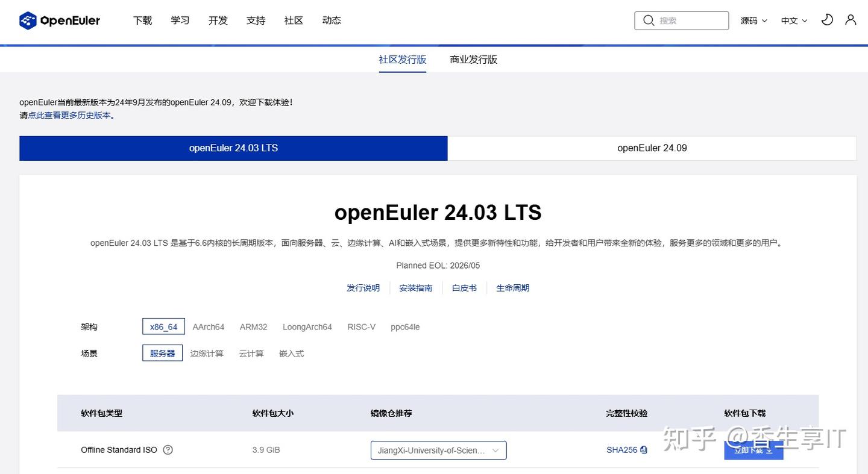Expand the 源码 dropdown
868x474 pixels.
coord(753,20)
